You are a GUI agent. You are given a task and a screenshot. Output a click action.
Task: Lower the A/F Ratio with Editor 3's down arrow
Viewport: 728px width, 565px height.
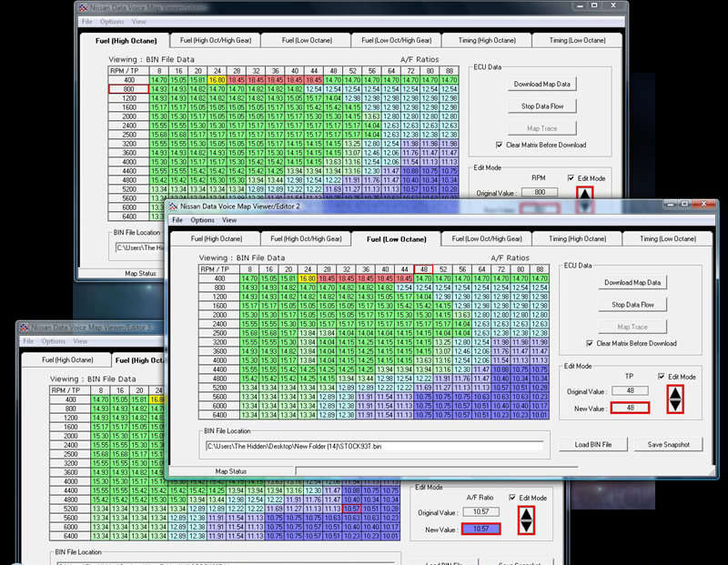526,526
